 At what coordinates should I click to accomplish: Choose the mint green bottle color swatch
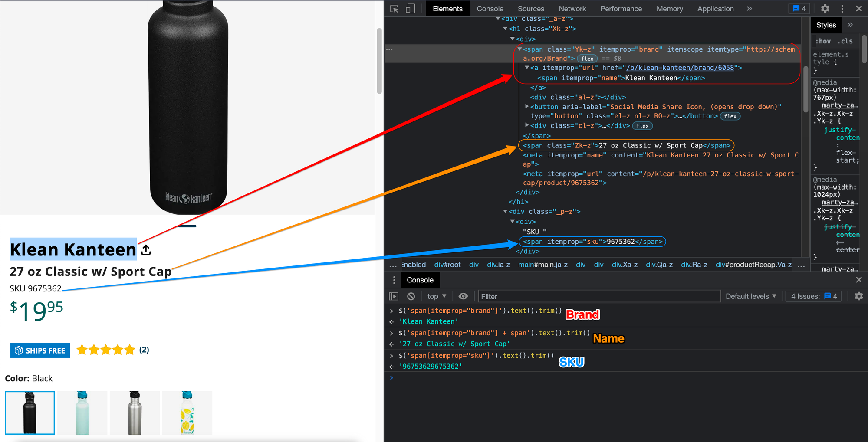click(82, 413)
